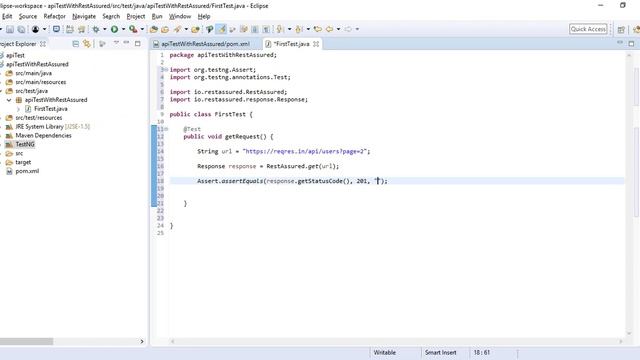Click the Back navigation arrow icon
Image resolution: width=640 pixels, height=360 pixels.
tap(329, 29)
